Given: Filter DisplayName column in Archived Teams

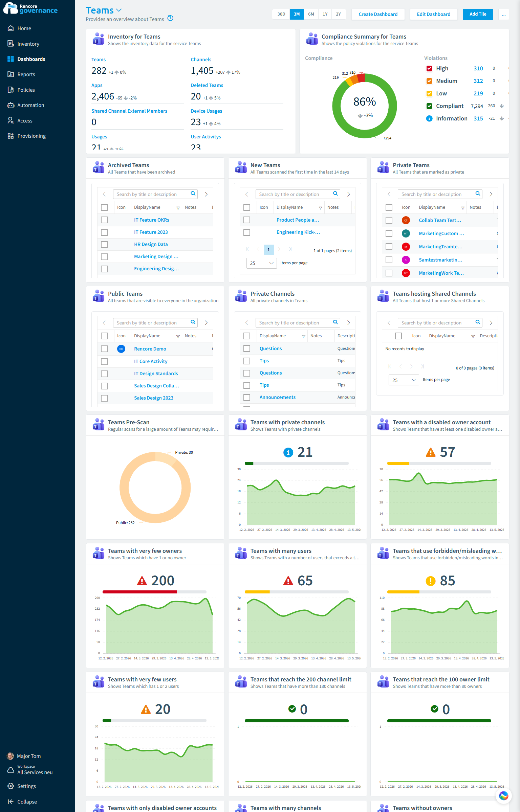Looking at the screenshot, I should [x=178, y=208].
